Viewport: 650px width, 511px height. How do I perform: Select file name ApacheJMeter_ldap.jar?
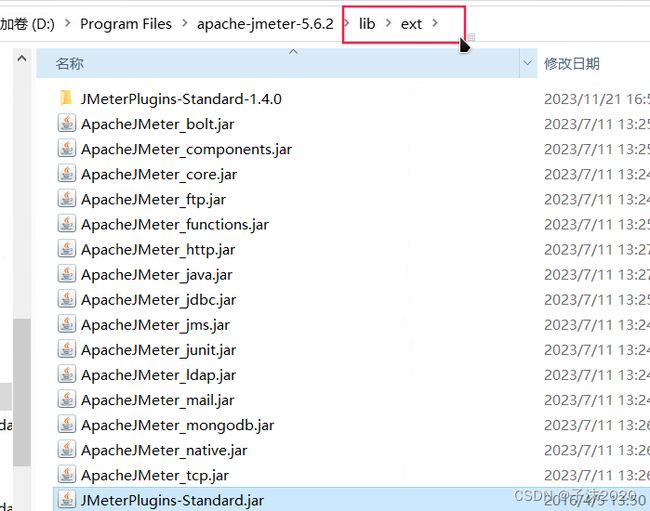[158, 375]
